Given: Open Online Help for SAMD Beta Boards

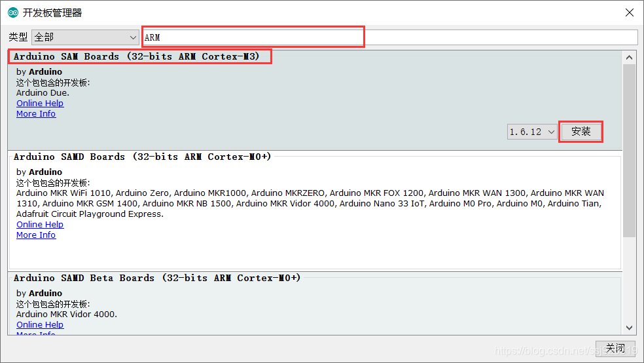Looking at the screenshot, I should click(40, 325).
